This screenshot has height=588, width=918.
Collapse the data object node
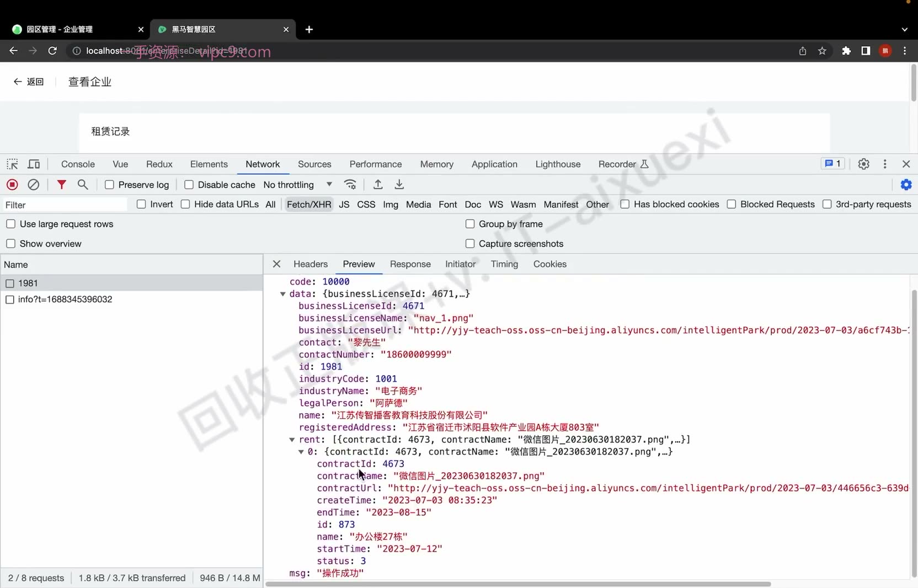(283, 294)
